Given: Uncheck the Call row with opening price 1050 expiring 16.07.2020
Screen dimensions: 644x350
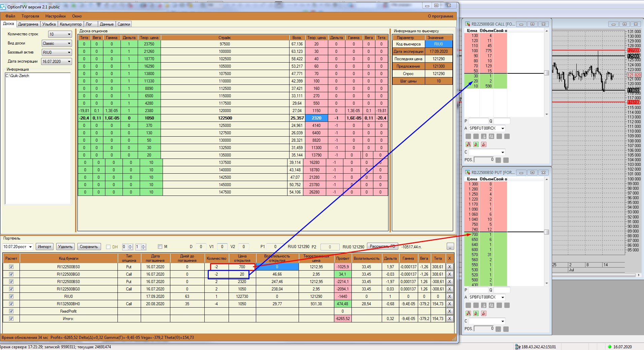Looking at the screenshot, I should (11, 289).
